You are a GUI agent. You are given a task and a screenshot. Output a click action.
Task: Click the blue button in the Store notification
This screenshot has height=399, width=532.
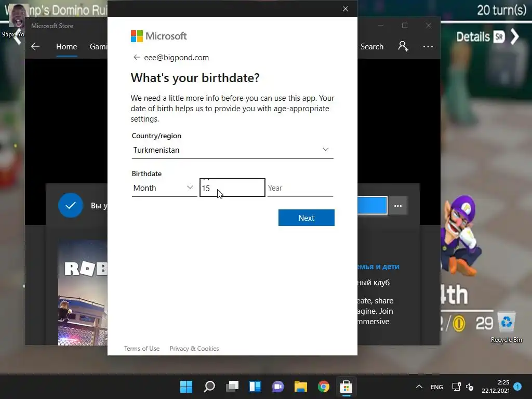(372, 205)
